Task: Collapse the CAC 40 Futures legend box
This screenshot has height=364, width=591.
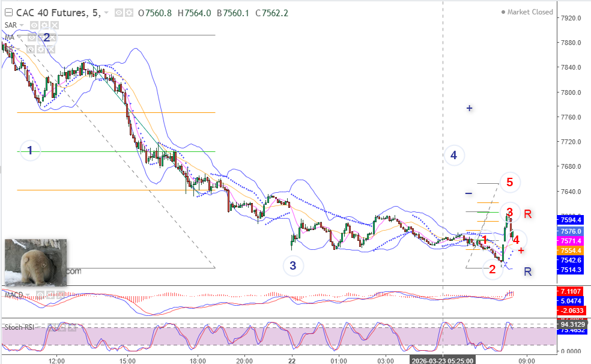Action: [x=8, y=13]
